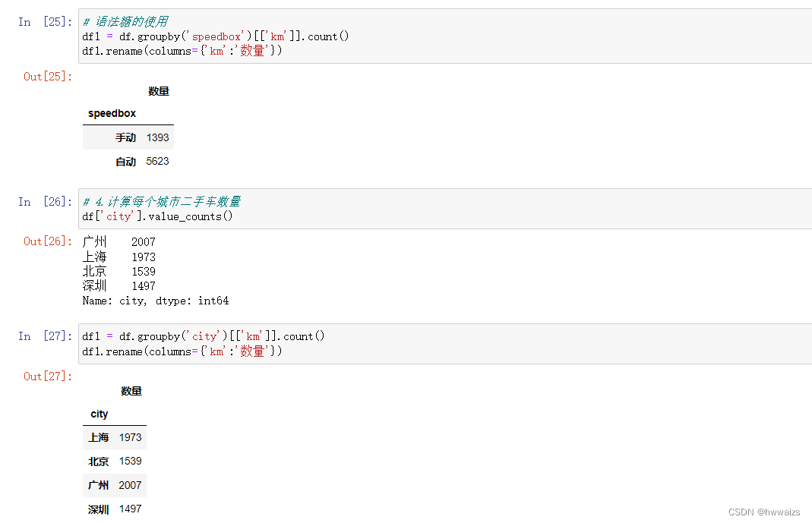Click the city index header in Out[27]

pos(100,414)
